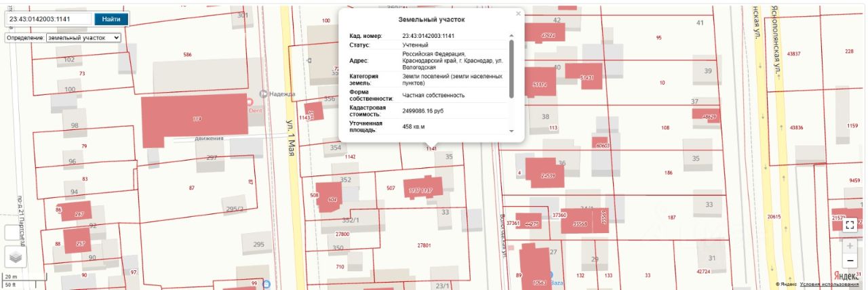
Task: Click the Надежда place marker icon
Action: [264, 94]
